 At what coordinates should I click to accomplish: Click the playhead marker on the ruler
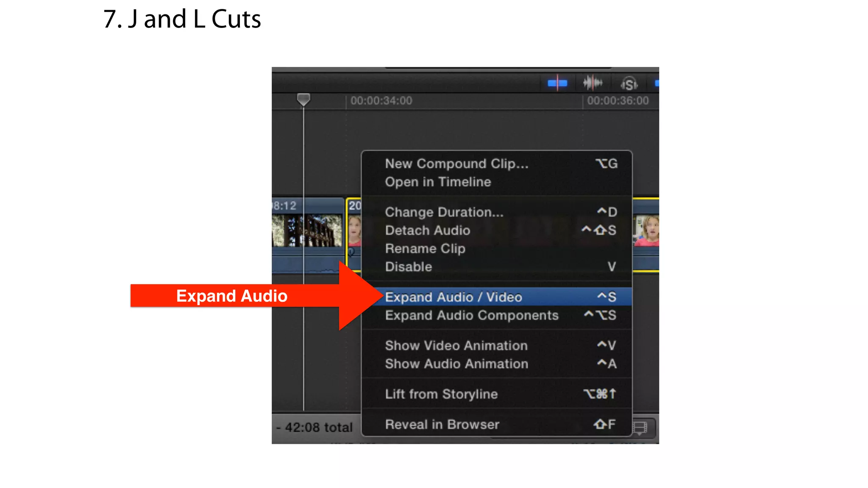click(303, 100)
